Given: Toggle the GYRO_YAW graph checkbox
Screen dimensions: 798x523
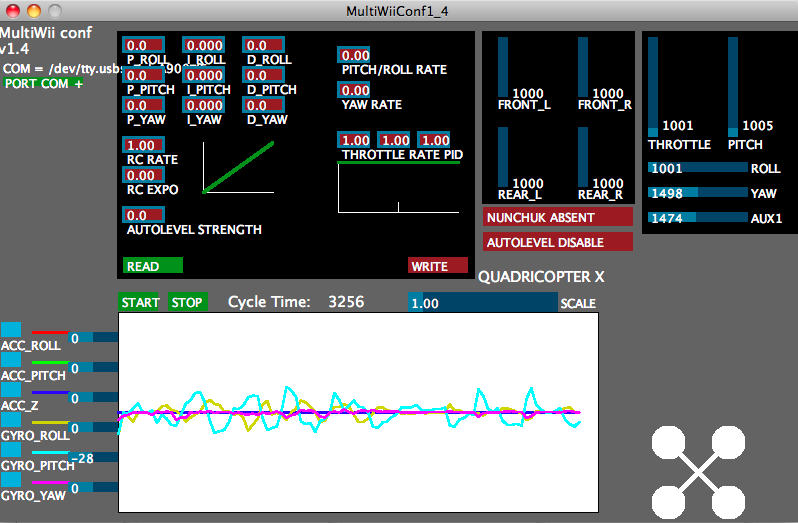Looking at the screenshot, I should coord(11,480).
